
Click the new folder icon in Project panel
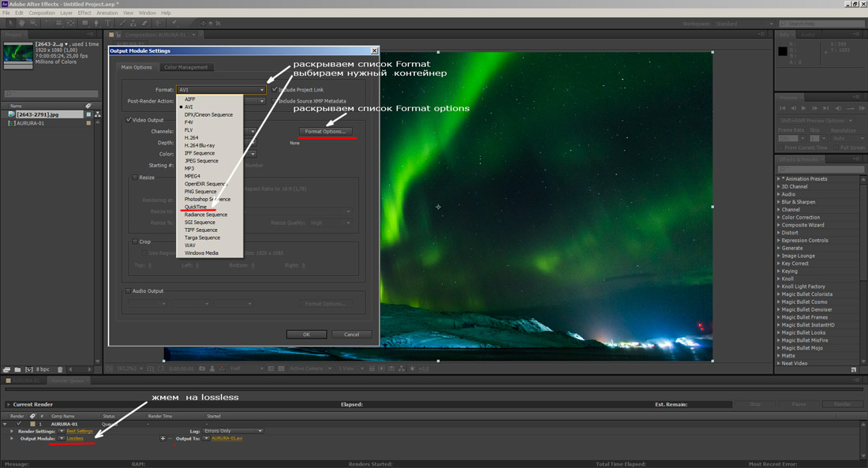click(x=17, y=369)
